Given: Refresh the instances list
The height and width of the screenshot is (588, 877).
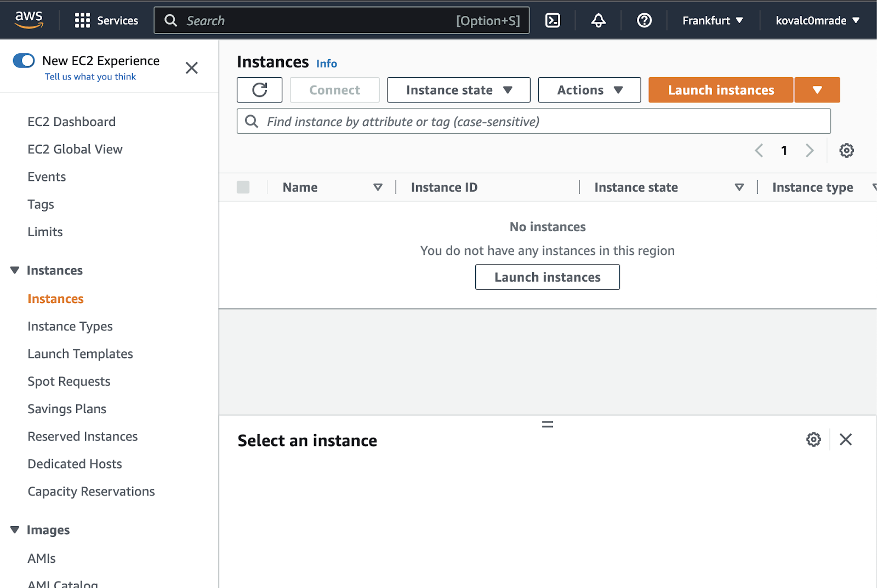Looking at the screenshot, I should 260,90.
